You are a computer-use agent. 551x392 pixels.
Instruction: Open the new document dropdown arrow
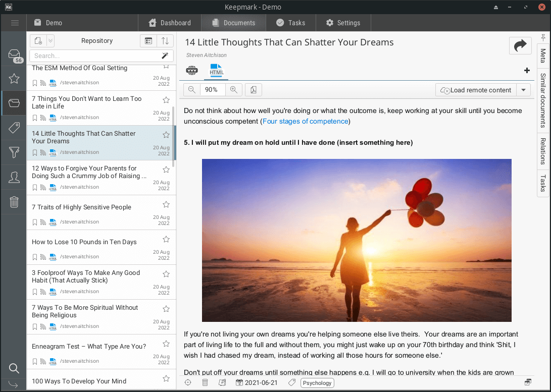click(51, 41)
